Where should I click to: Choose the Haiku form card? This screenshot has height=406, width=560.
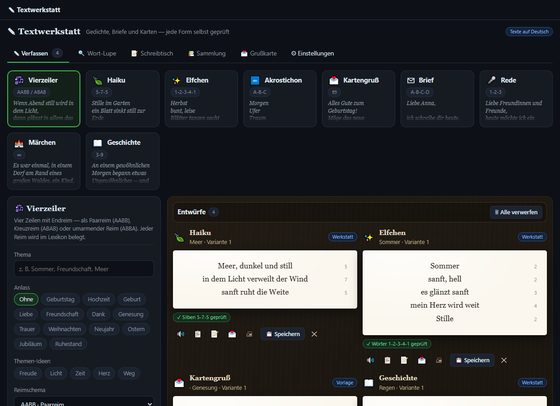tap(122, 99)
